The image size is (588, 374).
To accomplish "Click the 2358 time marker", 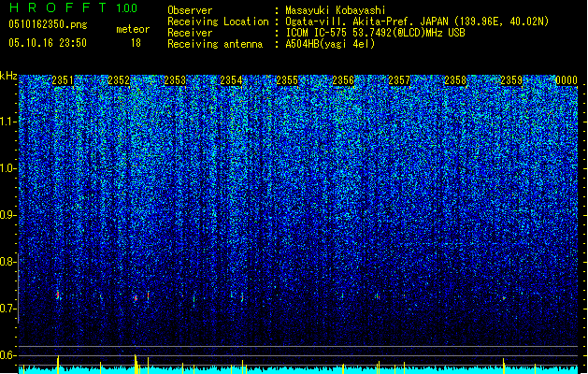I will click(455, 80).
